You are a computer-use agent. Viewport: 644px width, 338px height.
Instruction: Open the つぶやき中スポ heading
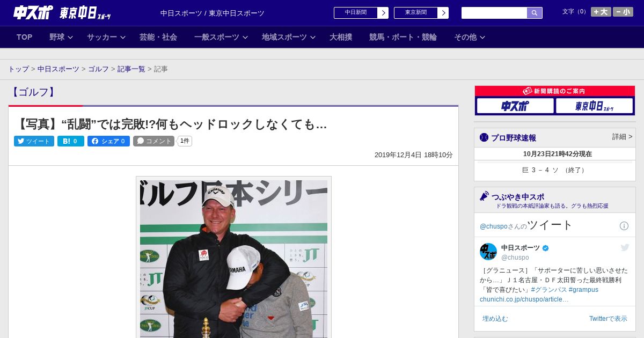[x=518, y=197]
